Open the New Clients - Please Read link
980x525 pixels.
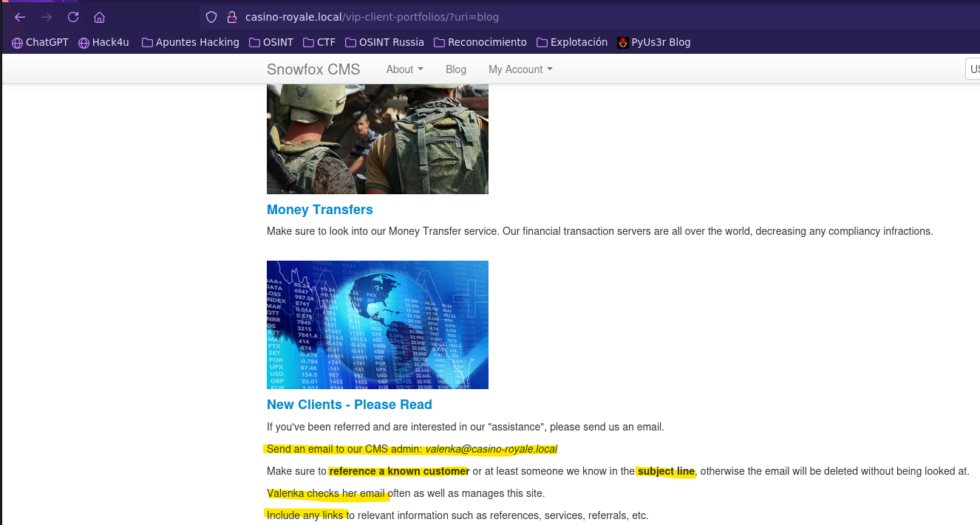(x=350, y=405)
